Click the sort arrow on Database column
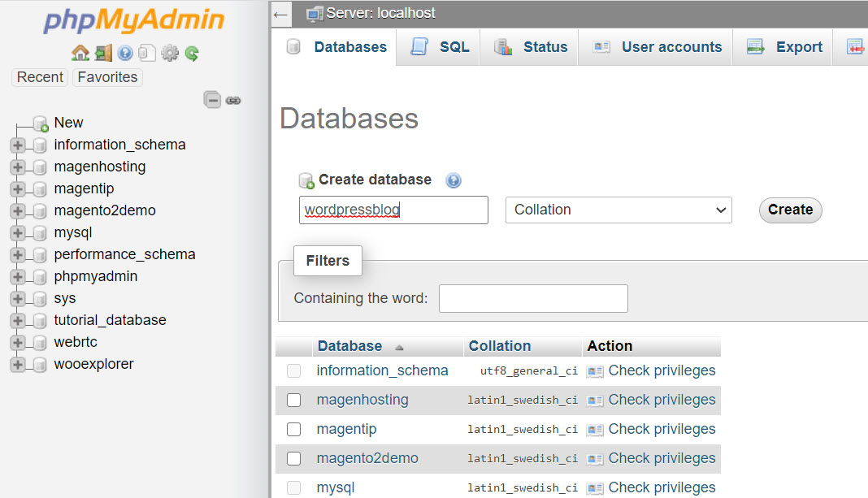The height and width of the screenshot is (498, 868). [x=399, y=348]
